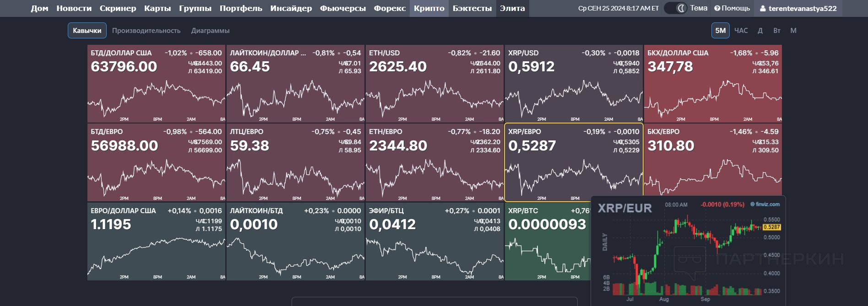Click the +0,14% change value
Image resolution: width=868 pixels, height=306 pixels.
[179, 211]
